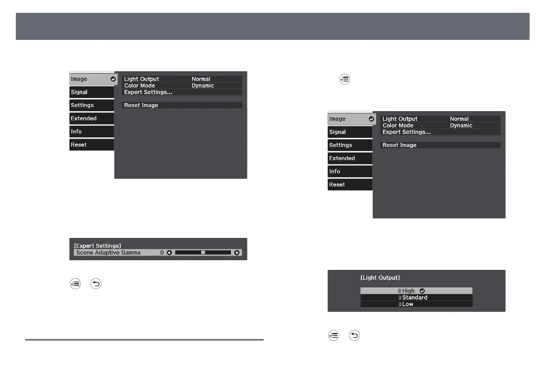Click the [Light Output] panel title
Image resolution: width=555 pixels, height=392 pixels.
pos(380,278)
